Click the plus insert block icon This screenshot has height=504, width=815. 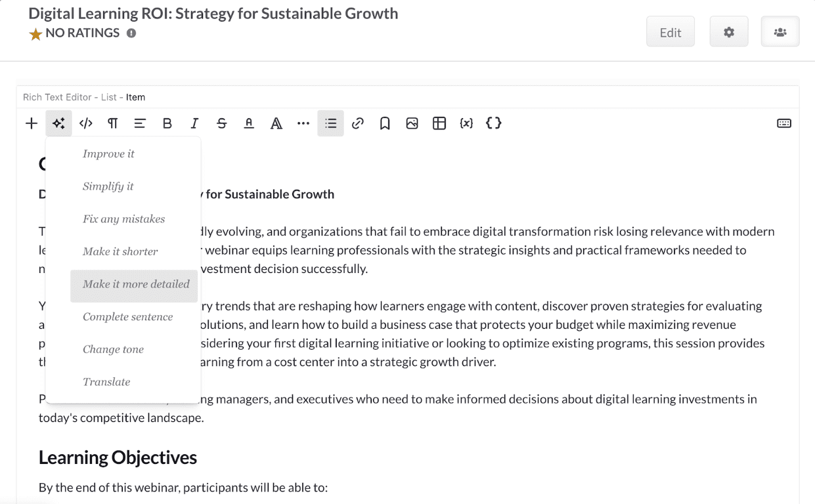32,123
